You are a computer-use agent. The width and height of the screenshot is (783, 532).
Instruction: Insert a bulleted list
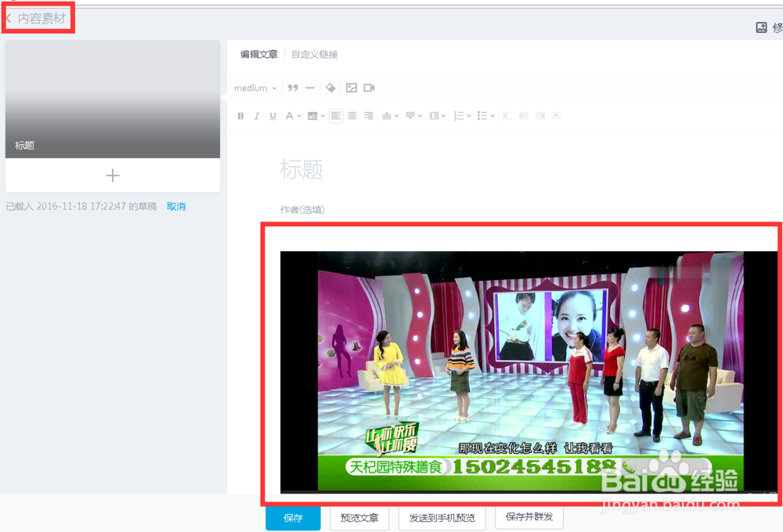[482, 116]
